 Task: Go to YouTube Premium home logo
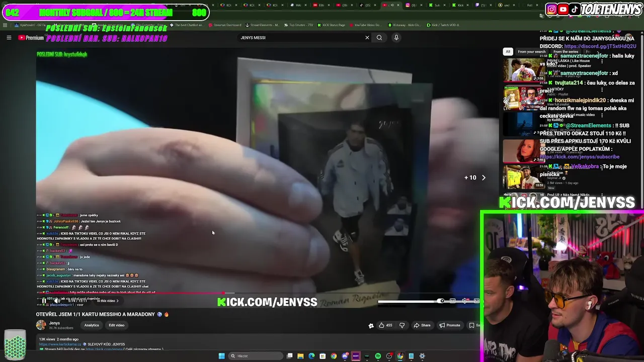point(31,38)
